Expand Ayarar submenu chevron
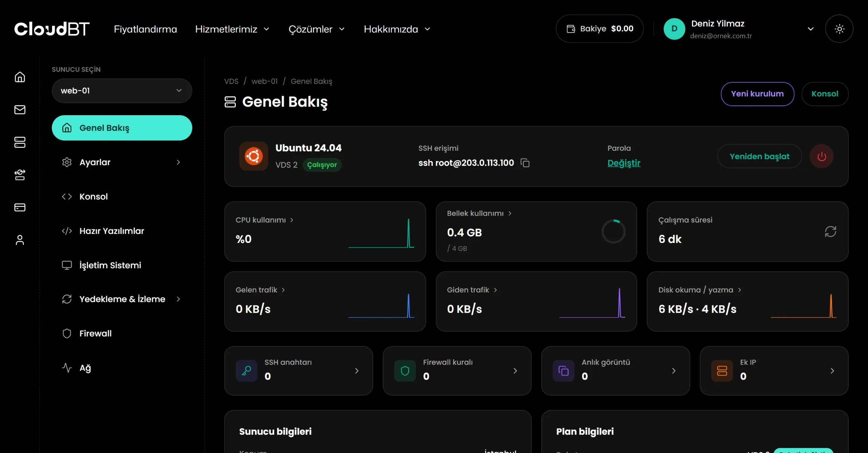868x453 pixels. [178, 162]
